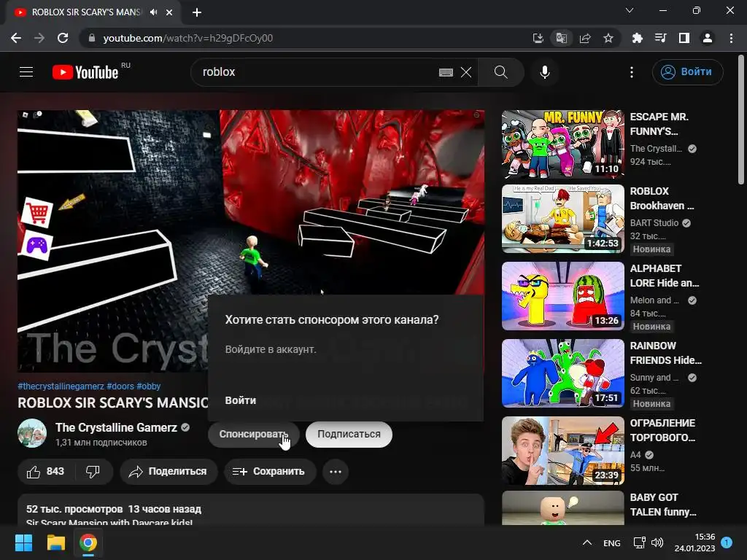Expand the video description box
The image size is (747, 560).
tap(251, 510)
